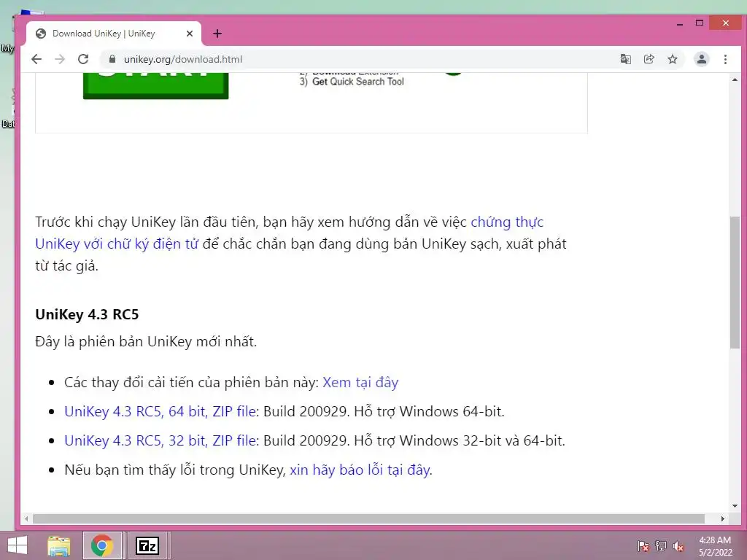Open 7-Zip from the taskbar
Image resolution: width=747 pixels, height=560 pixels.
click(147, 545)
